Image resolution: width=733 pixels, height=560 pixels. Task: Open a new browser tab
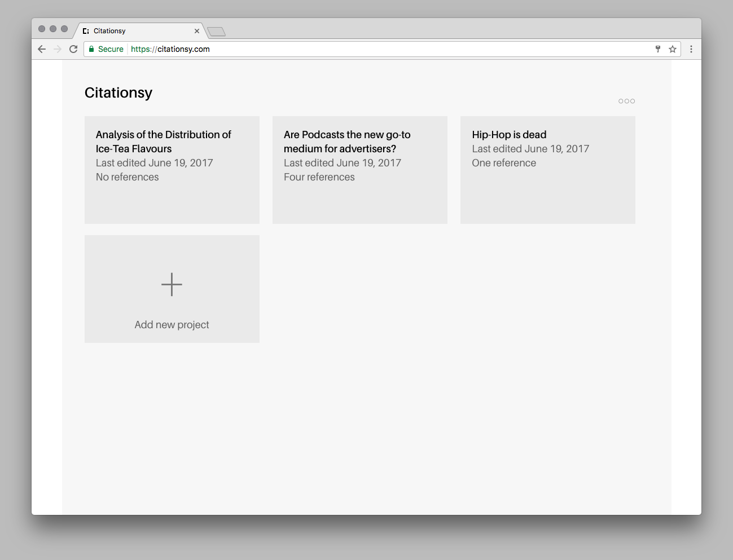point(216,32)
